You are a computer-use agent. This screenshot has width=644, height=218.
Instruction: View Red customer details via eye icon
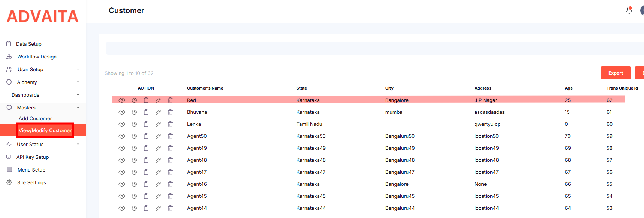[122, 100]
